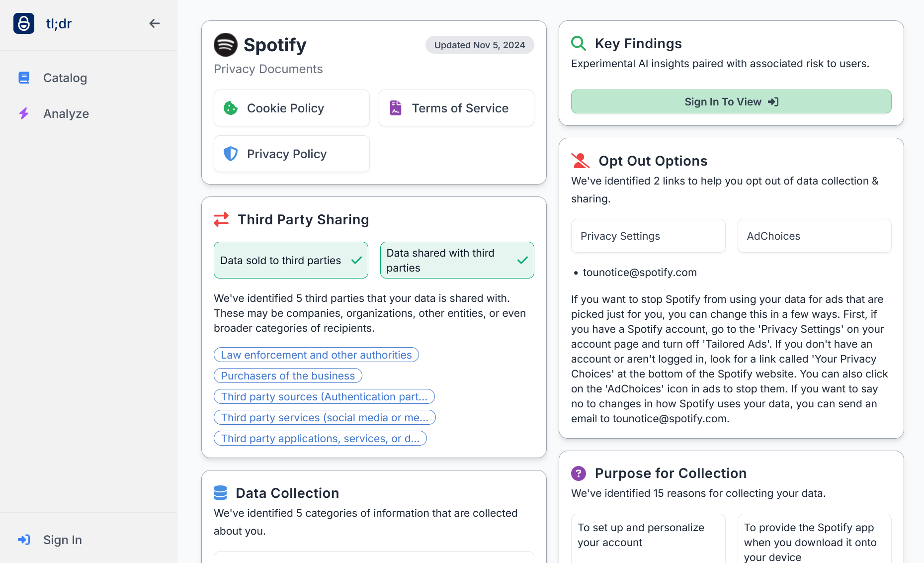
Task: Collapse sidebar with the back arrow
Action: pyautogui.click(x=155, y=23)
